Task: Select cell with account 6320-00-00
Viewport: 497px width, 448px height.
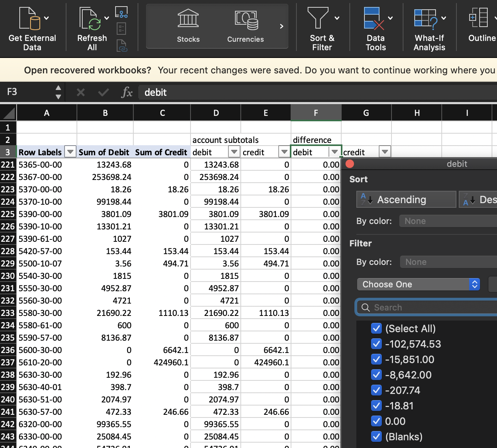Action: (47, 424)
